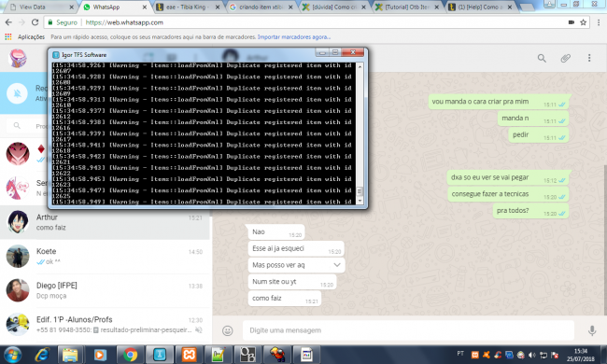Open the emoji picker smiley icon

click(x=228, y=330)
